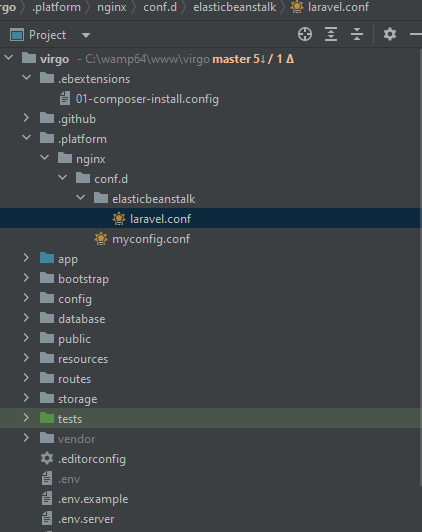Select 01-composer-install.config file

coord(147,99)
